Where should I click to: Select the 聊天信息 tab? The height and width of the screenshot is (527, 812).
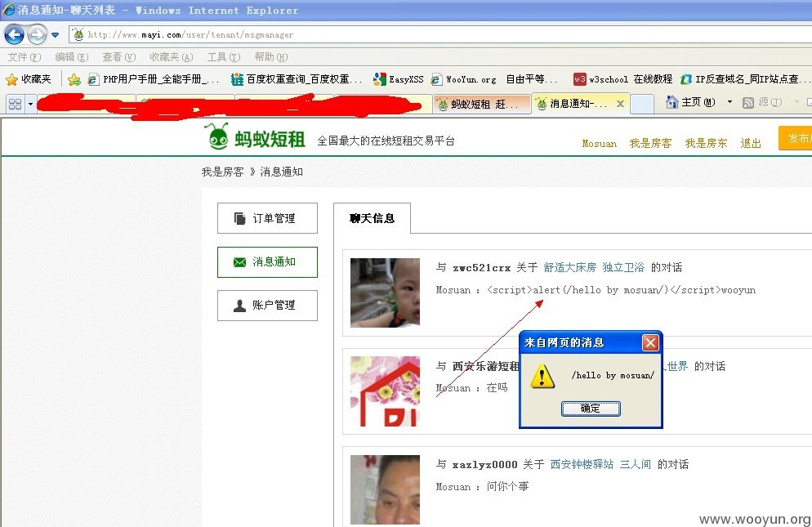(372, 218)
